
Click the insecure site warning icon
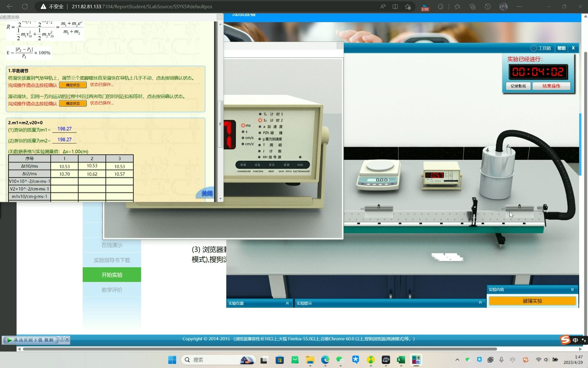point(43,6)
